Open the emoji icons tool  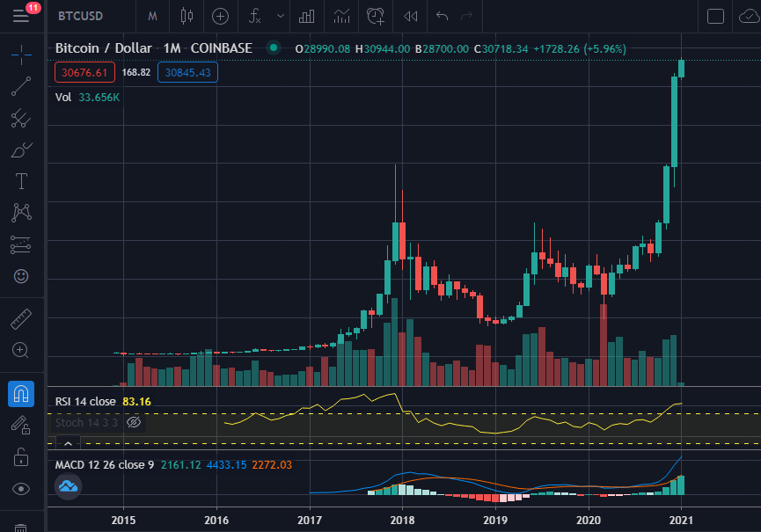pos(21,276)
